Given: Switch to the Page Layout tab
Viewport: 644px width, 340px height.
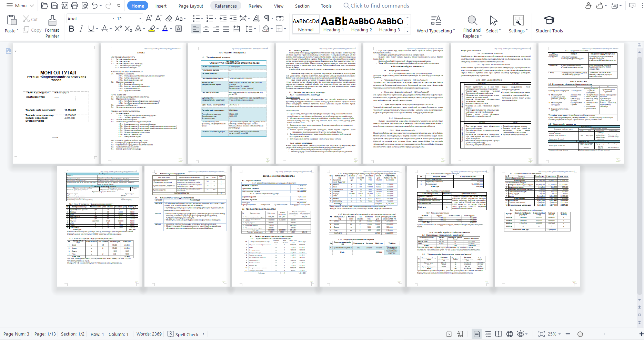Looking at the screenshot, I should 191,6.
